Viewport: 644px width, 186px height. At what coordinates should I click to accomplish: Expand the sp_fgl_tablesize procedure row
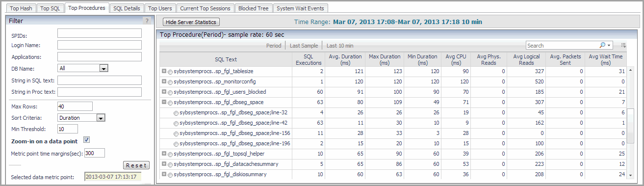point(164,71)
